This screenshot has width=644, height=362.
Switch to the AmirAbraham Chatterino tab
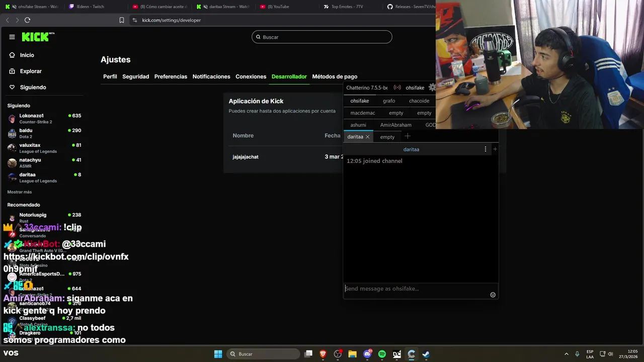click(396, 125)
